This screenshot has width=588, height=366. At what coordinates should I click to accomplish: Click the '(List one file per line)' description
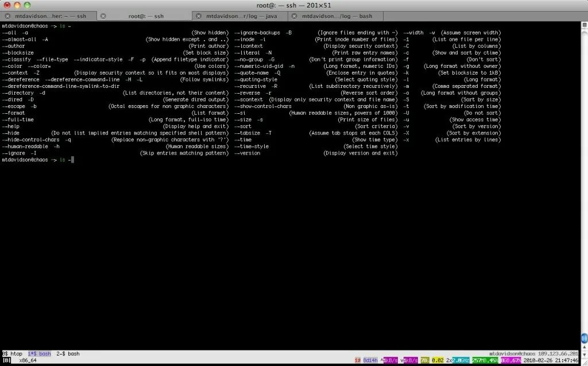point(466,40)
